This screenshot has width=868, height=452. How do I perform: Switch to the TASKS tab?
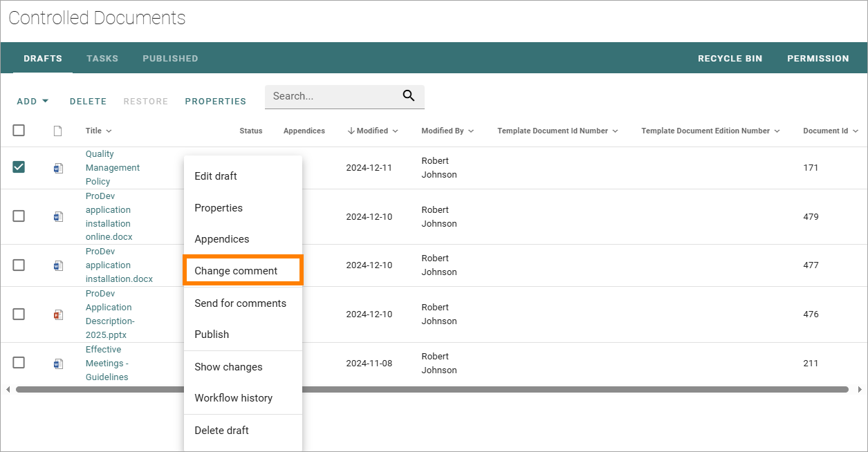coord(102,59)
